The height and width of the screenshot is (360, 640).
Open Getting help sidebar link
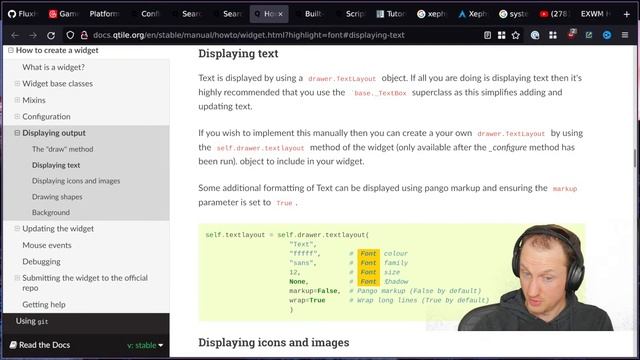click(44, 304)
